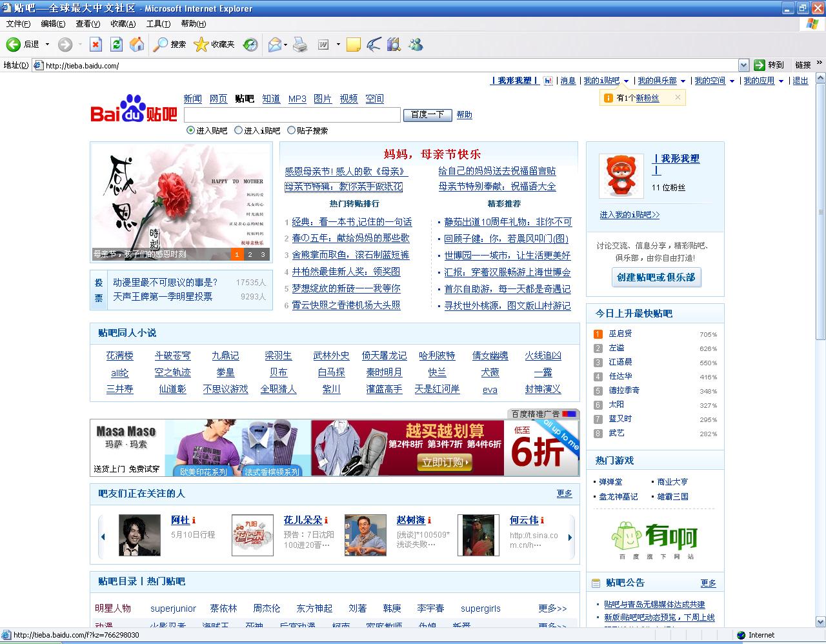Open the 查看(V) menu
This screenshot has height=644, width=826.
88,24
